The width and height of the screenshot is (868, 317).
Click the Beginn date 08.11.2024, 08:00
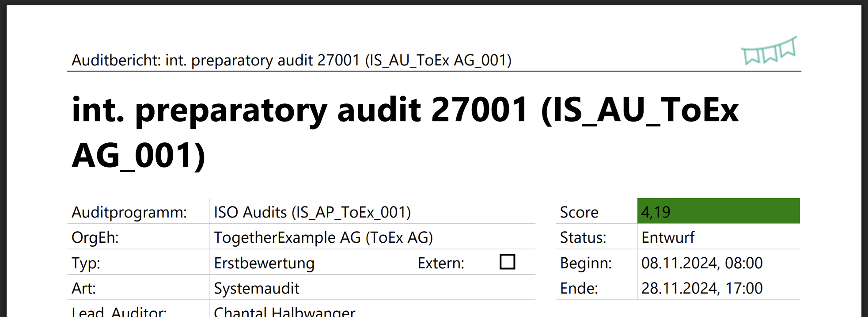pyautogui.click(x=701, y=263)
